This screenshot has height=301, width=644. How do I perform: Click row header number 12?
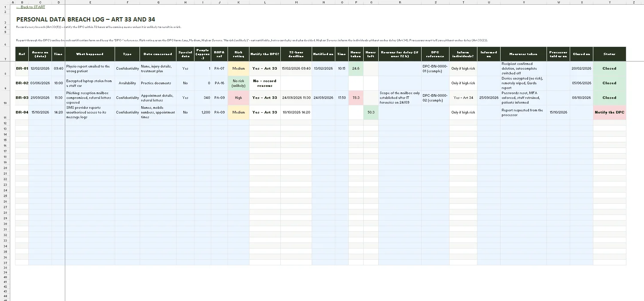click(6, 123)
